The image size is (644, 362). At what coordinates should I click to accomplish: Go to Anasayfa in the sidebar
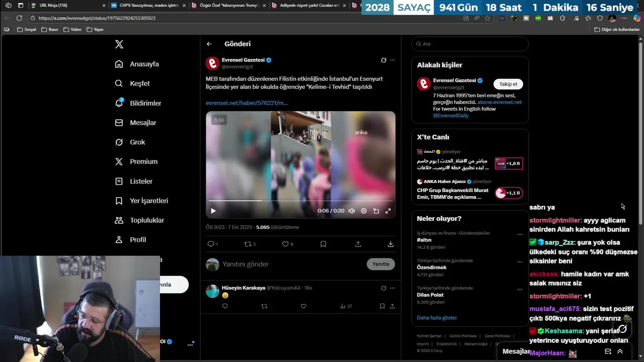[137, 64]
